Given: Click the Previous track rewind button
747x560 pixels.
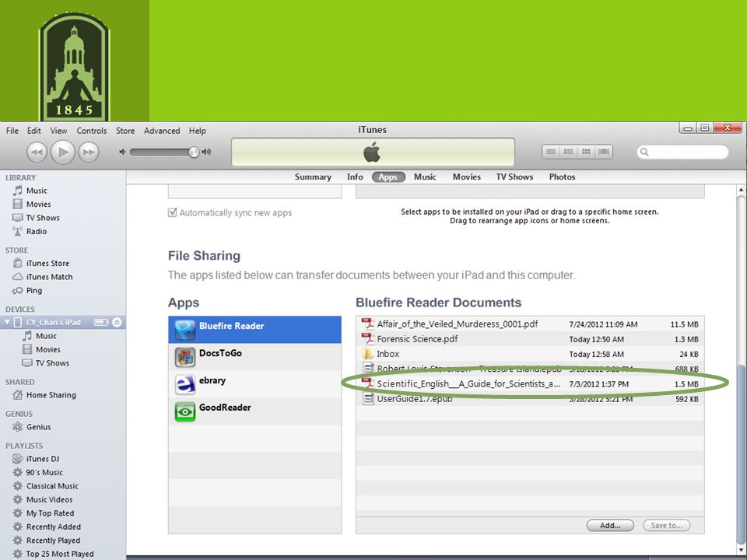Looking at the screenshot, I should point(37,152).
